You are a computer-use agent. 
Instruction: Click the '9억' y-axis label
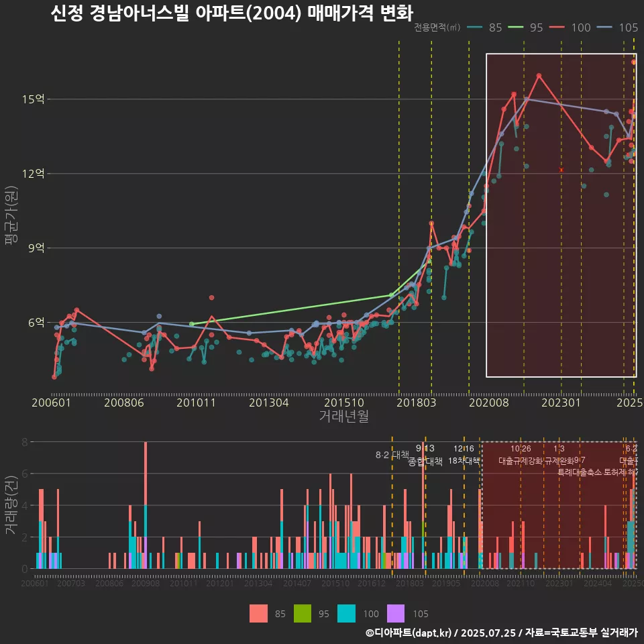36,248
